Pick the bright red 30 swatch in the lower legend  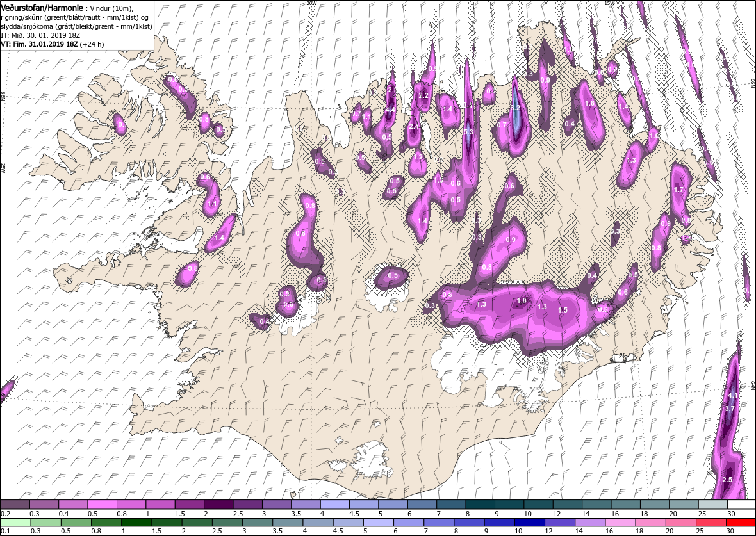tap(741, 523)
